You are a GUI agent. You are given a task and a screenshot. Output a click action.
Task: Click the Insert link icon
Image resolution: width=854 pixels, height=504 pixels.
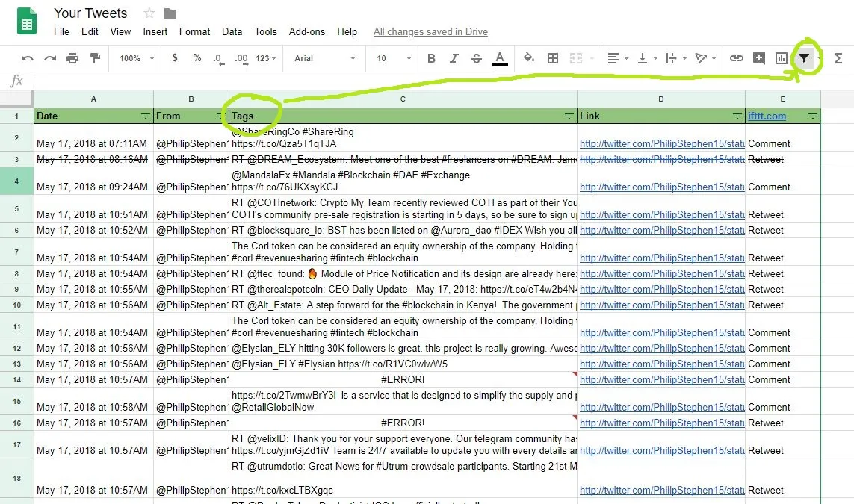[737, 58]
